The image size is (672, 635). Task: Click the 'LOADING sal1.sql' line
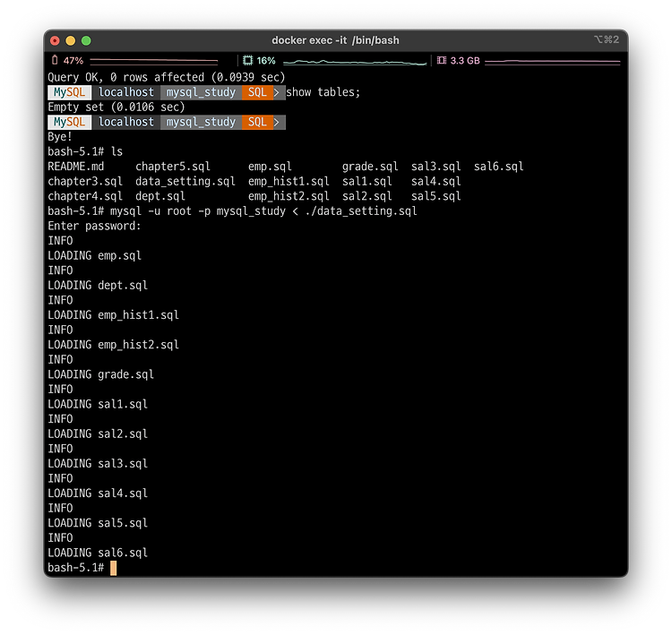tap(98, 405)
